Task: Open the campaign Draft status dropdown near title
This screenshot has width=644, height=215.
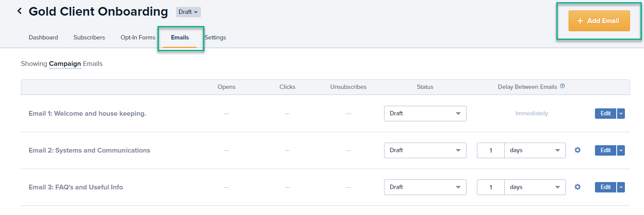Action: (x=188, y=12)
